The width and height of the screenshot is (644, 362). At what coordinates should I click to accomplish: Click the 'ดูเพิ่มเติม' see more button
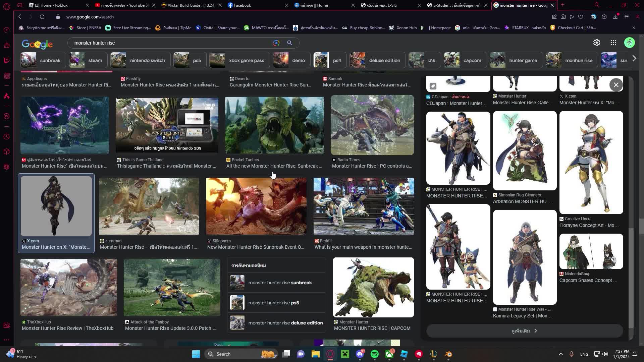tap(524, 331)
